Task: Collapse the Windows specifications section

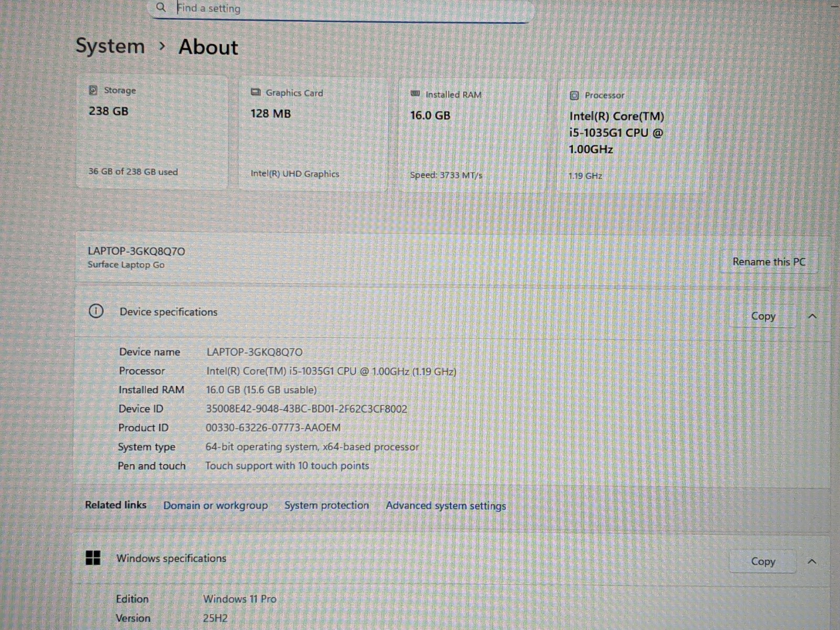Action: point(812,562)
